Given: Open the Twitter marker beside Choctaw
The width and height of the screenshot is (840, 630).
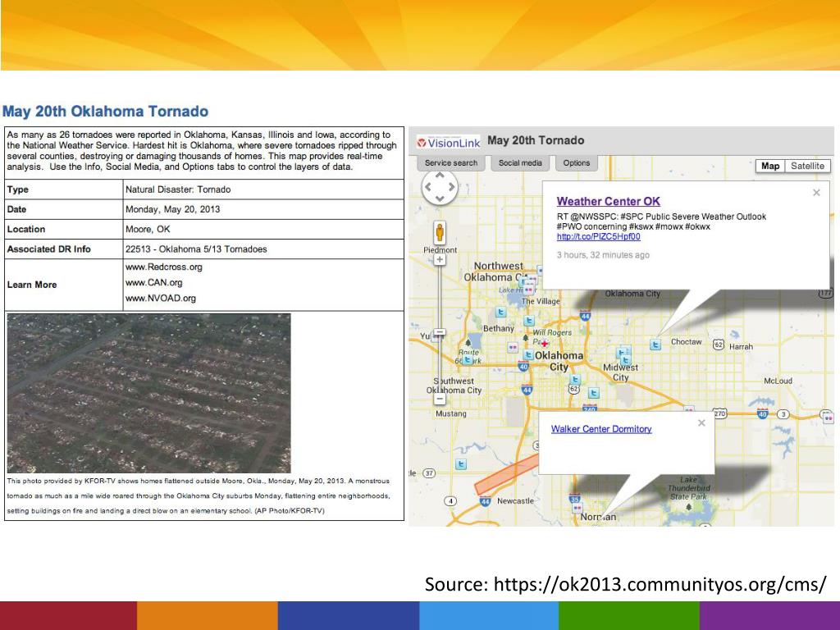Looking at the screenshot, I should click(655, 345).
